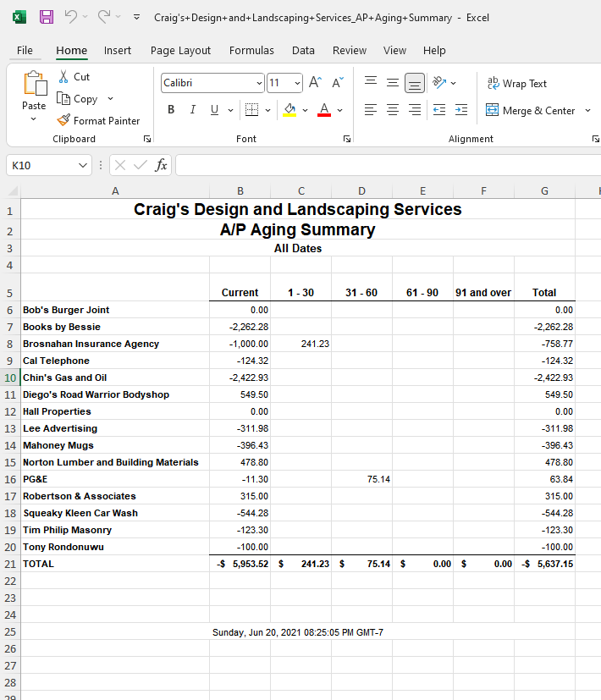Click the Copy icon

point(63,98)
